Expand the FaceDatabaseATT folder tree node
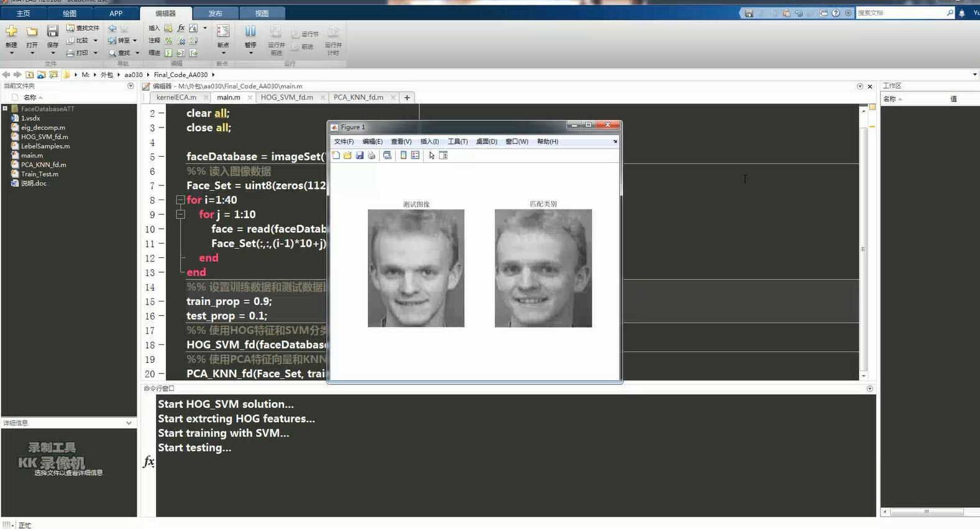Image resolution: width=980 pixels, height=529 pixels. [x=5, y=109]
